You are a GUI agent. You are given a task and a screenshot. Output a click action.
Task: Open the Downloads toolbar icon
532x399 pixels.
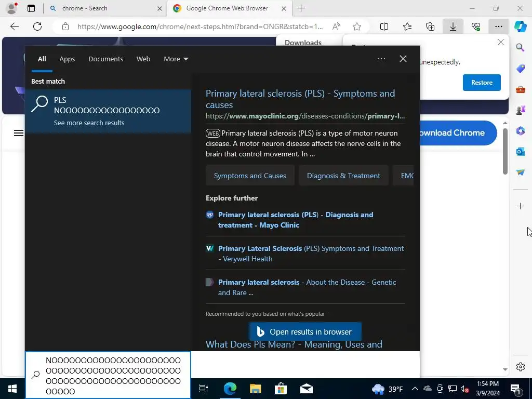(453, 26)
